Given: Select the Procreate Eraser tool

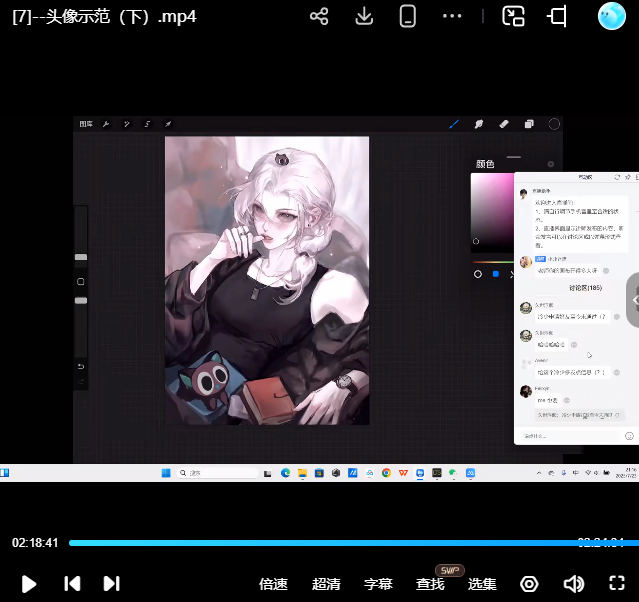Looking at the screenshot, I should tap(504, 124).
